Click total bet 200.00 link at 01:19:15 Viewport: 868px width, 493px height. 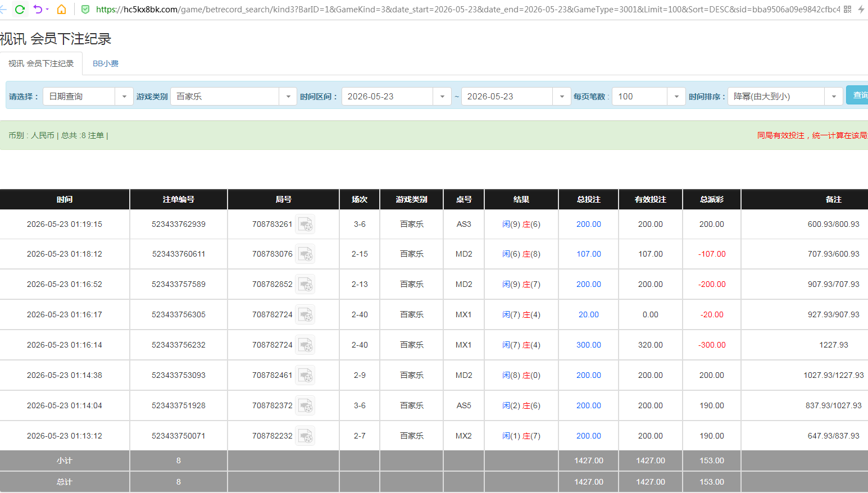click(x=588, y=224)
